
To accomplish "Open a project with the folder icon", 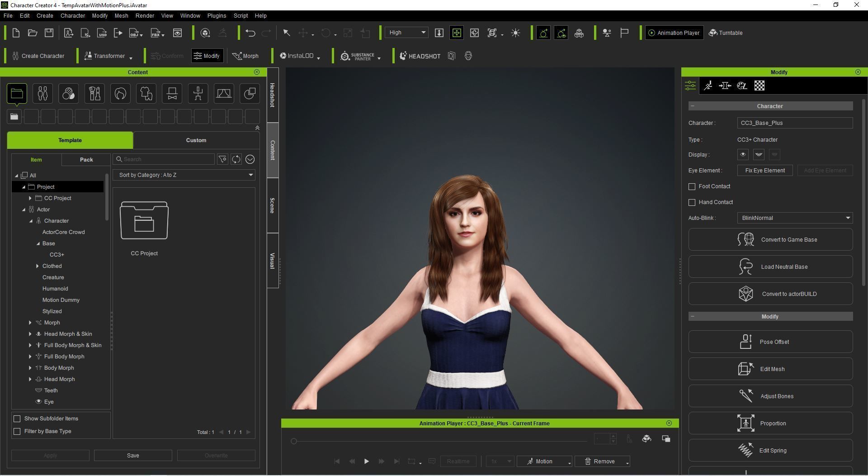I will click(x=33, y=33).
